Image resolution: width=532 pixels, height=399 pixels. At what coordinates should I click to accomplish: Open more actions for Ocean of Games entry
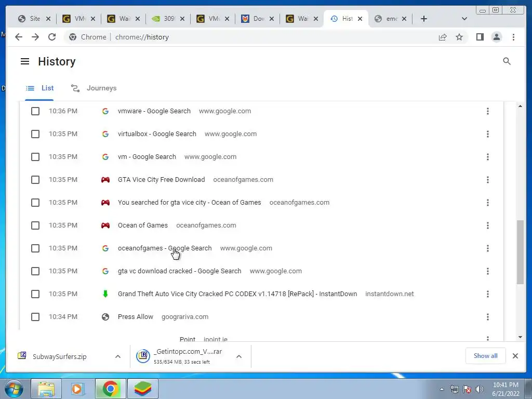point(487,225)
